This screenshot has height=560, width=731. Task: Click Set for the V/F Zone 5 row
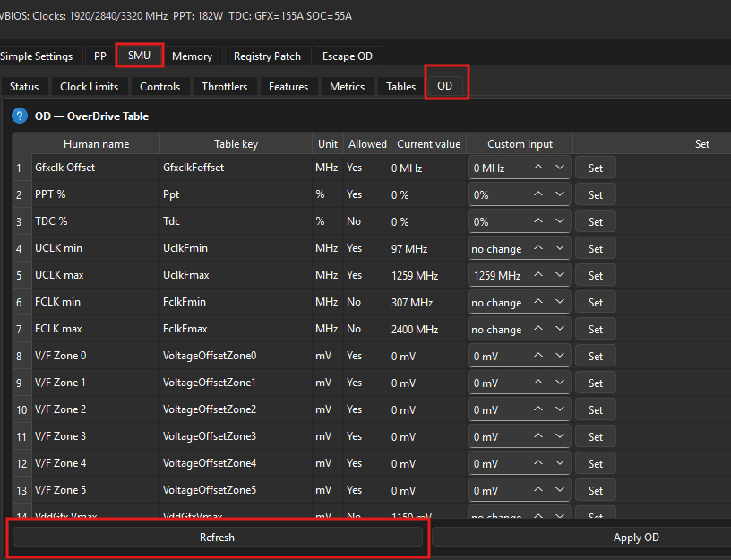(596, 490)
